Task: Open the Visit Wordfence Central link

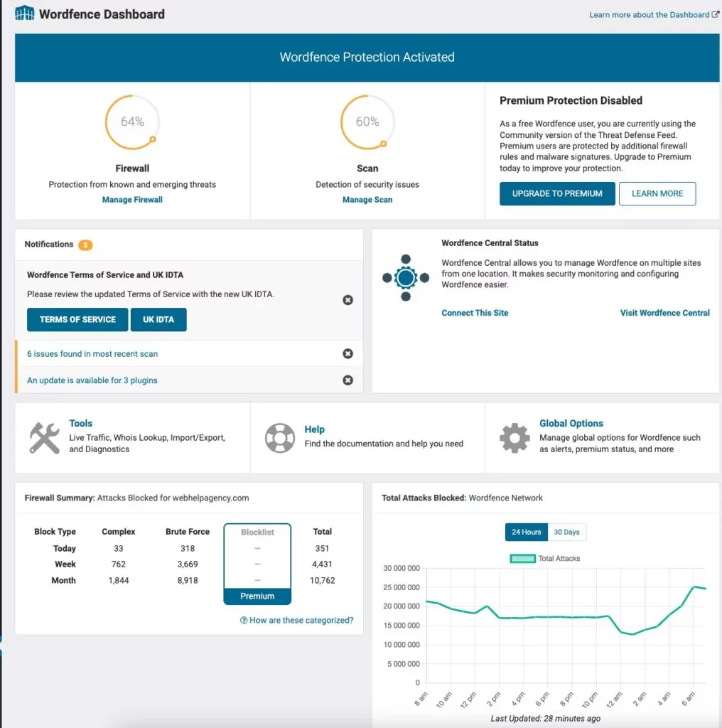Action: (x=664, y=312)
